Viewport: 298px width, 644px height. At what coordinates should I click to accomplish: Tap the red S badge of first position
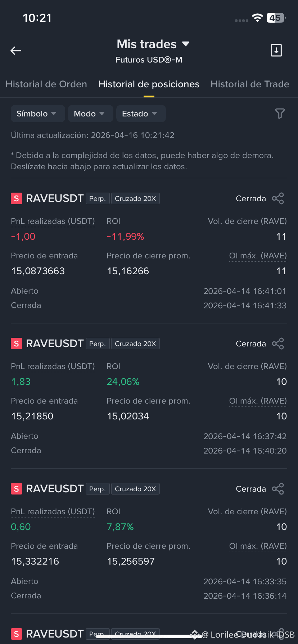tap(17, 198)
